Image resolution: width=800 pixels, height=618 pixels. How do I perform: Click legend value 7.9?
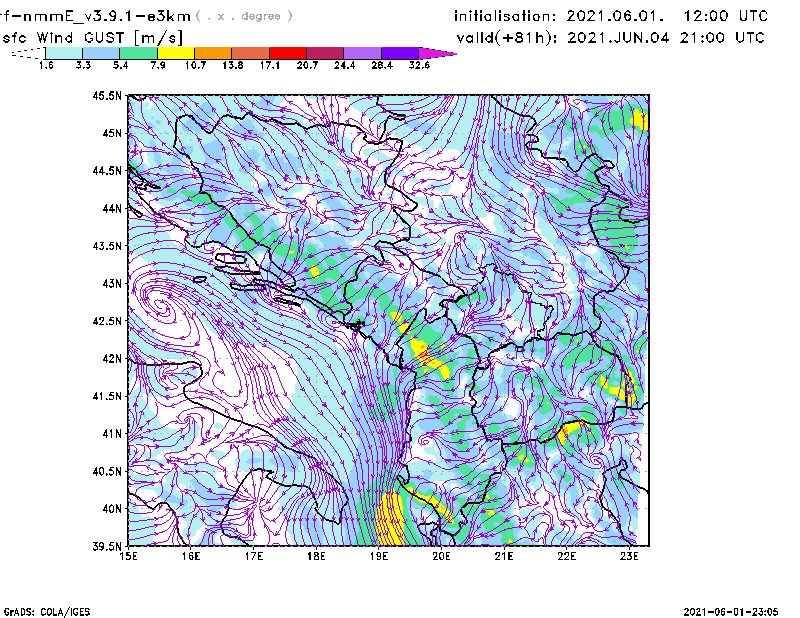158,65
